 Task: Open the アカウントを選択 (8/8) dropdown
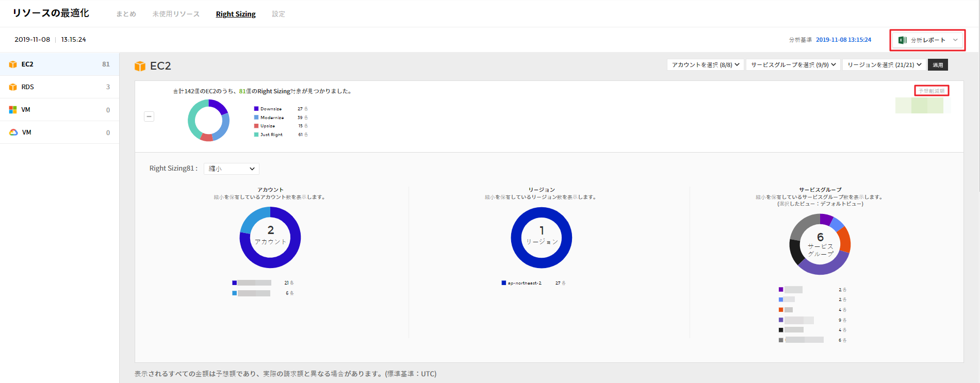pyautogui.click(x=705, y=65)
